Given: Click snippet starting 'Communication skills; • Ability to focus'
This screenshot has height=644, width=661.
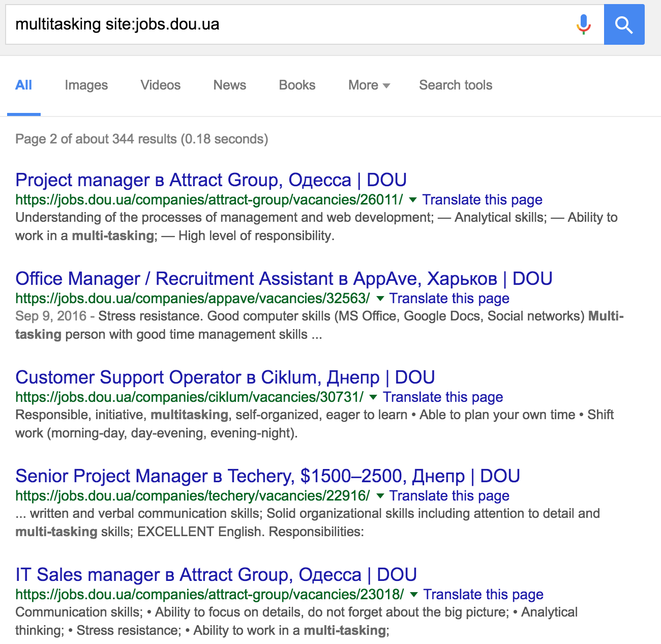Looking at the screenshot, I should pyautogui.click(x=296, y=622).
